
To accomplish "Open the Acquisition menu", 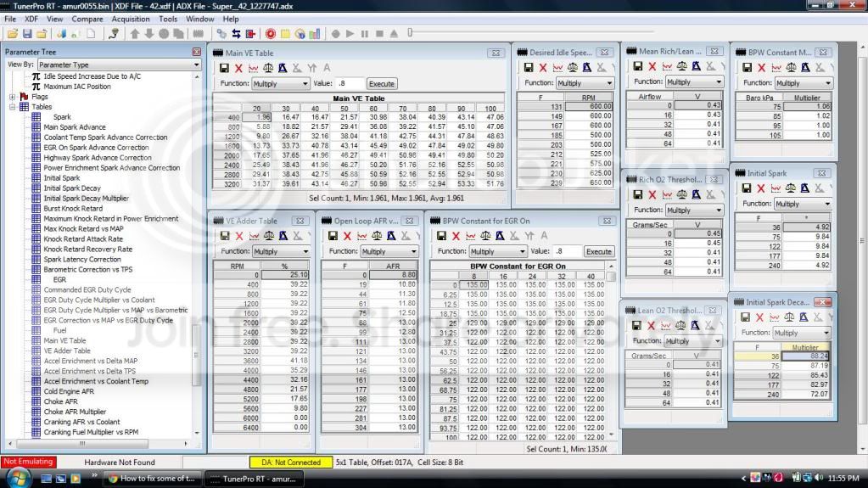I will pos(131,19).
